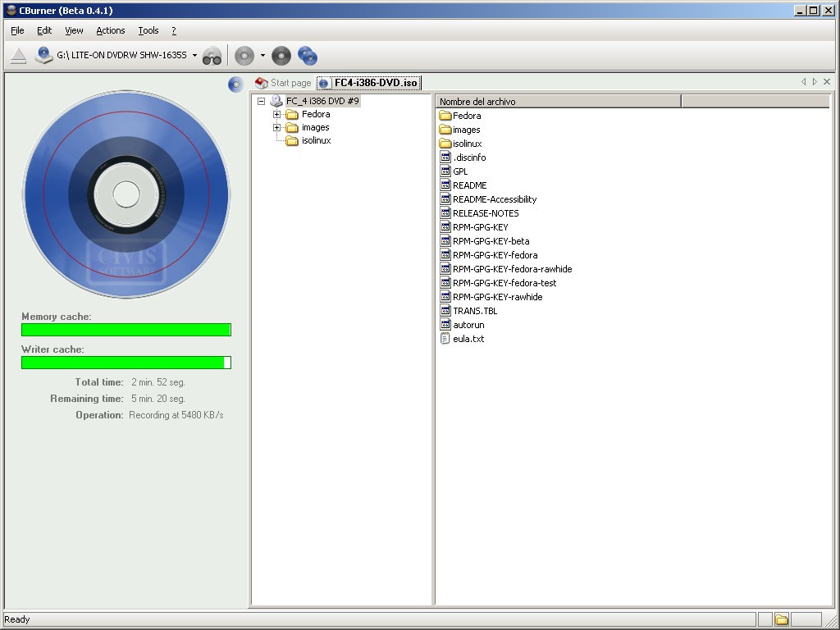Click the Recording at 5480 KB/s text

click(x=176, y=415)
